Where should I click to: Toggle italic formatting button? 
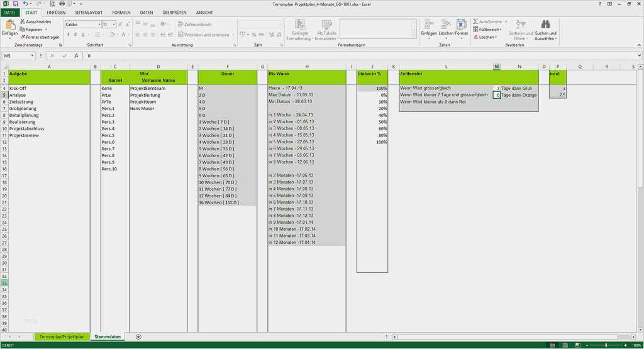tap(75, 35)
